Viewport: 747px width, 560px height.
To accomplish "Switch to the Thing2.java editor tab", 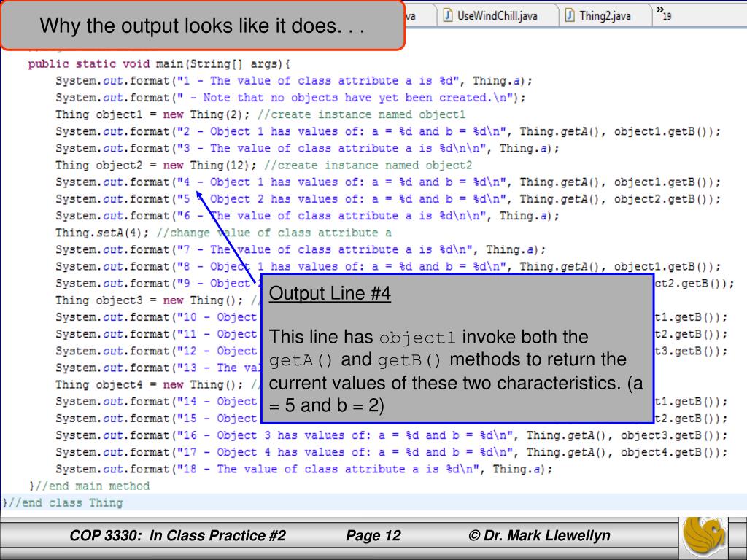I will [605, 15].
